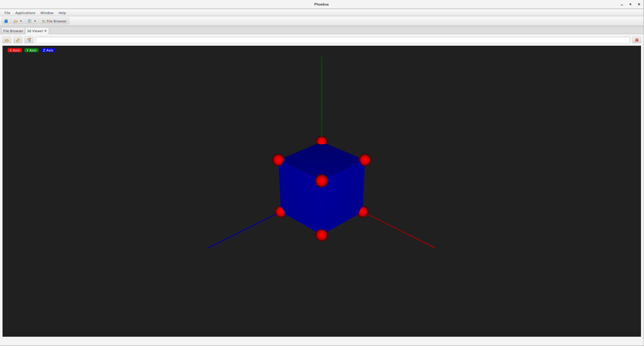Click the reset view icon with X
Viewport: 644px width, 346px height.
[29, 40]
